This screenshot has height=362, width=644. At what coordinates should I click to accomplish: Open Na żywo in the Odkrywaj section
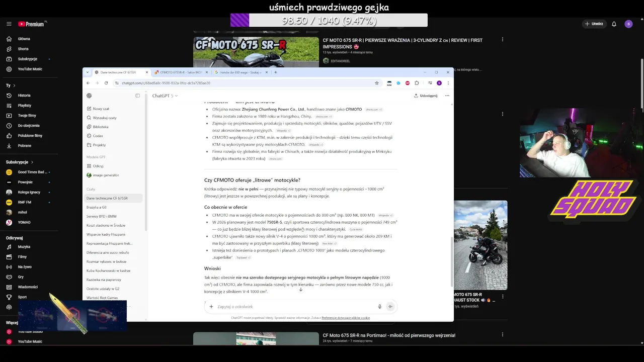pos(24,267)
